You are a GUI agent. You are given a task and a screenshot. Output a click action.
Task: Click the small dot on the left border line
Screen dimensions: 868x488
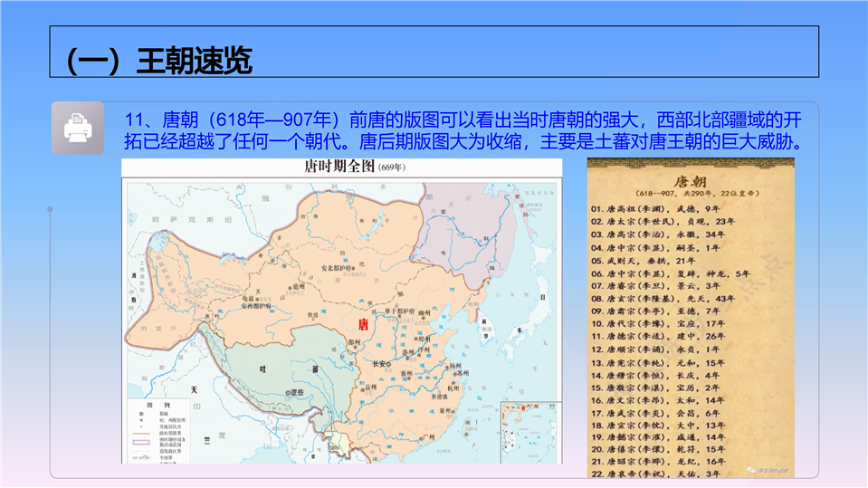point(50,209)
